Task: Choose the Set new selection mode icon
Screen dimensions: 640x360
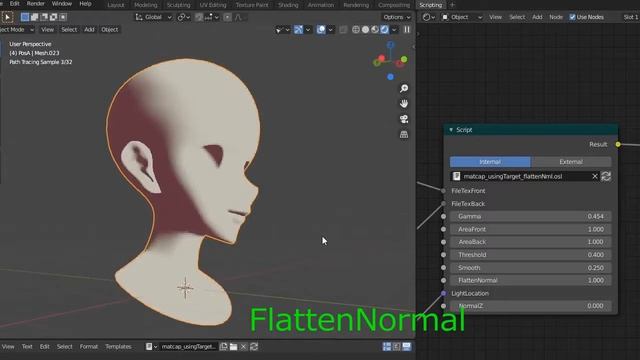Action: click(25, 17)
